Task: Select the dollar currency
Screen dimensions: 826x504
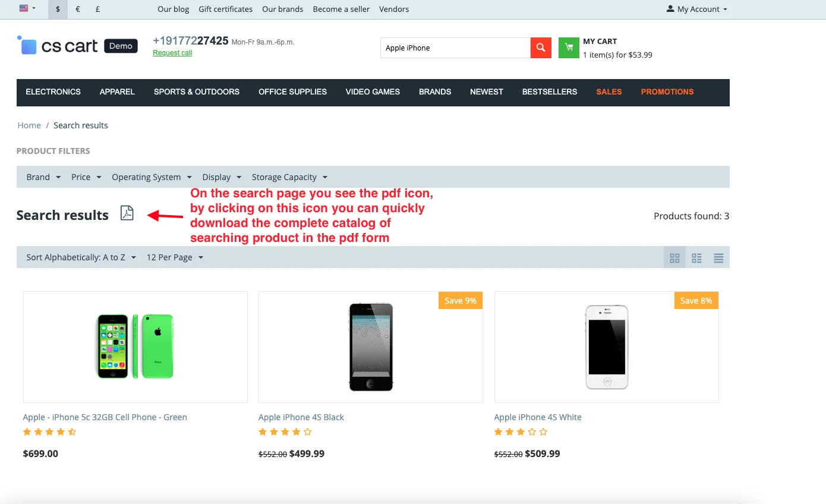Action: [58, 10]
